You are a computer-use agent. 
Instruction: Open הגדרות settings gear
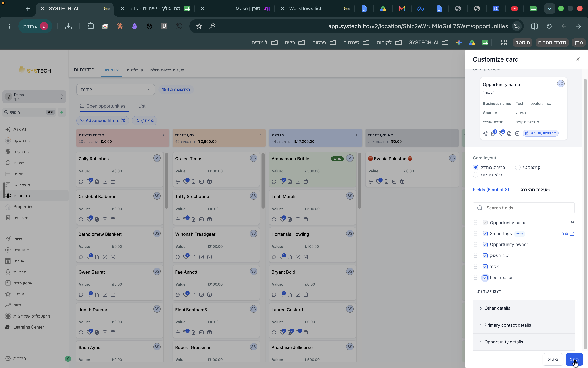tap(8, 358)
